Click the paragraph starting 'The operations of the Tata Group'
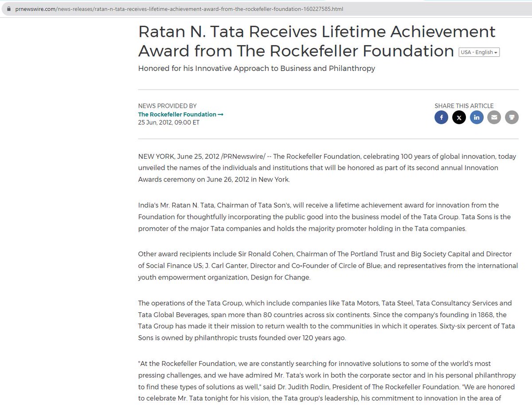 coord(327,320)
